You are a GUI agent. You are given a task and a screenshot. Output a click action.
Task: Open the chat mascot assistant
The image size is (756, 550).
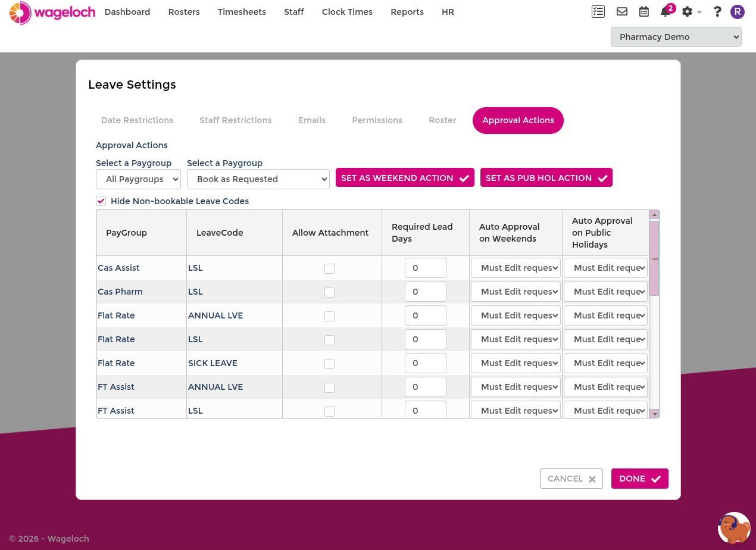pos(734,528)
